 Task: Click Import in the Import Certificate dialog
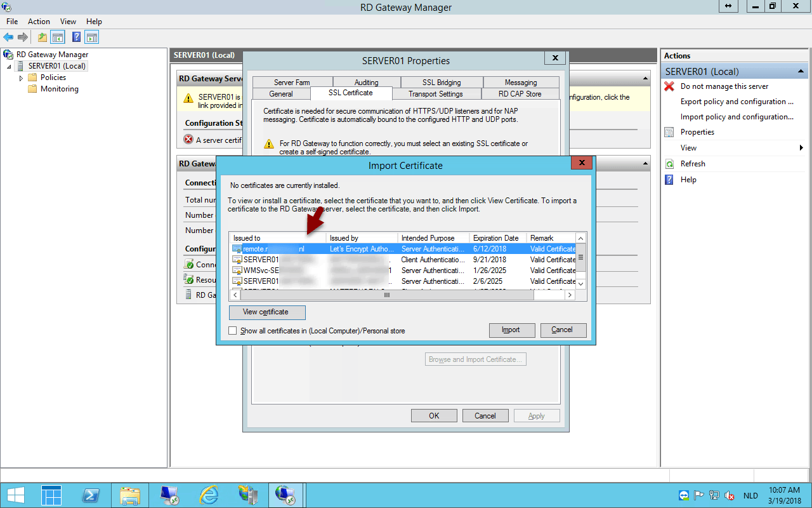[x=511, y=330]
